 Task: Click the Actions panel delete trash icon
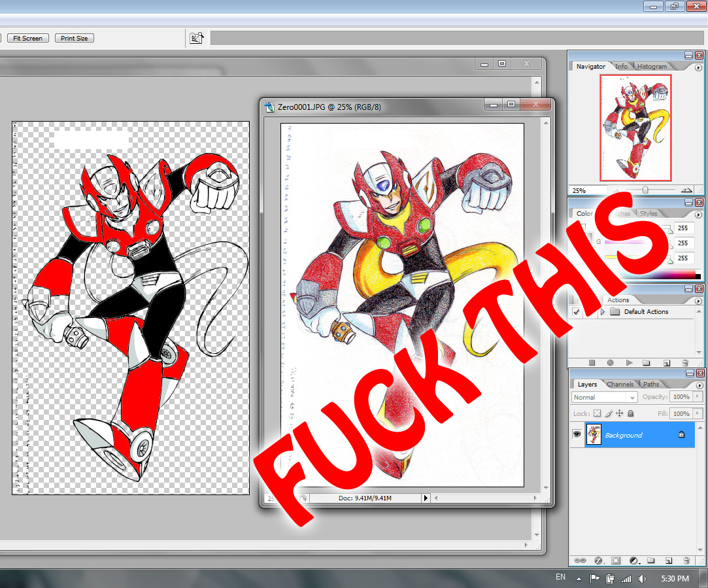pyautogui.click(x=685, y=362)
